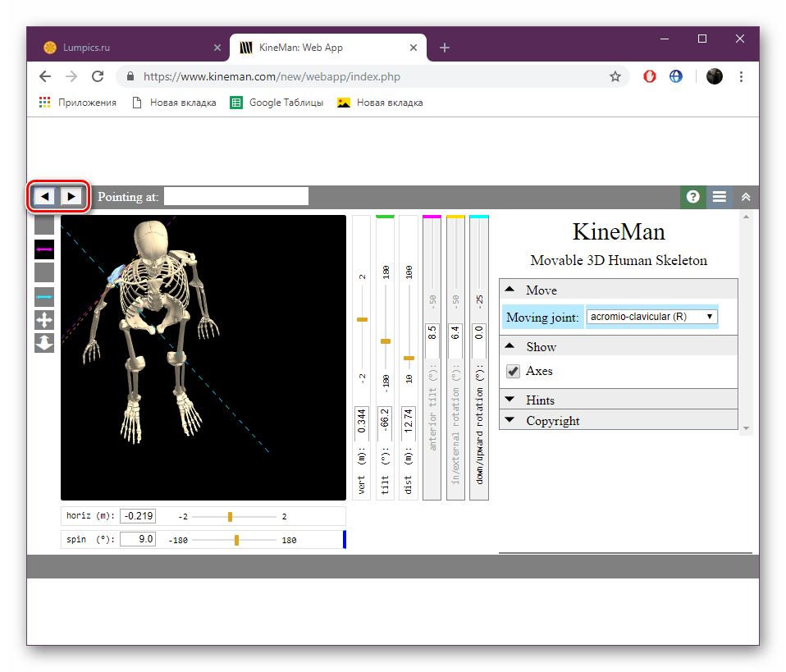Click the next joint right-arrow button
The image size is (786, 672).
(x=72, y=196)
